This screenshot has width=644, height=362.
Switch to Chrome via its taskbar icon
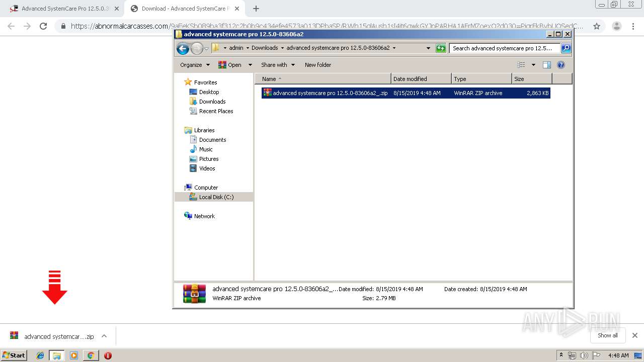[x=91, y=355]
